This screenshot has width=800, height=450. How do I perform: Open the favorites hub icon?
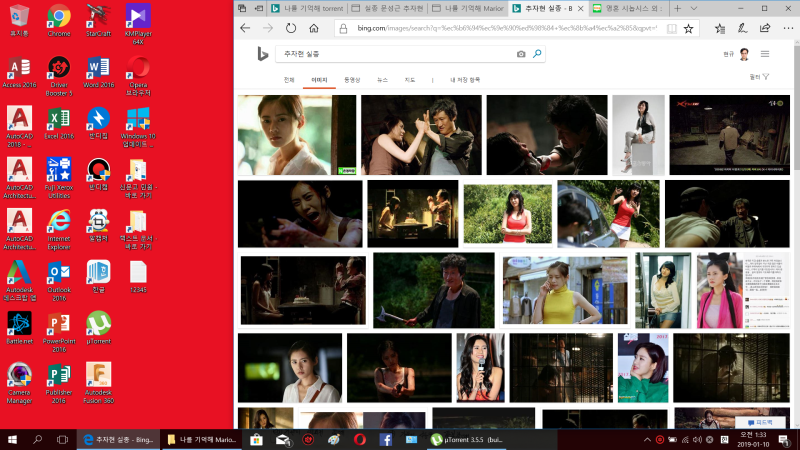point(720,29)
